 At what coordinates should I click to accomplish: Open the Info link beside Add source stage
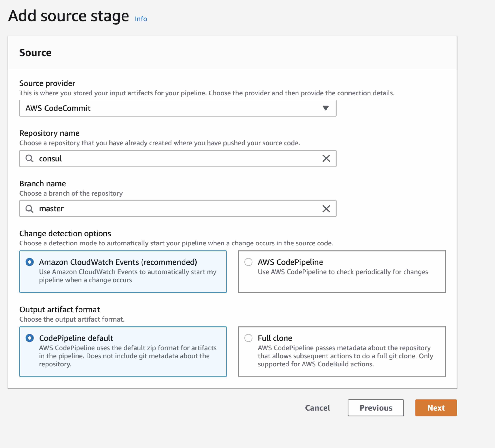point(141,19)
